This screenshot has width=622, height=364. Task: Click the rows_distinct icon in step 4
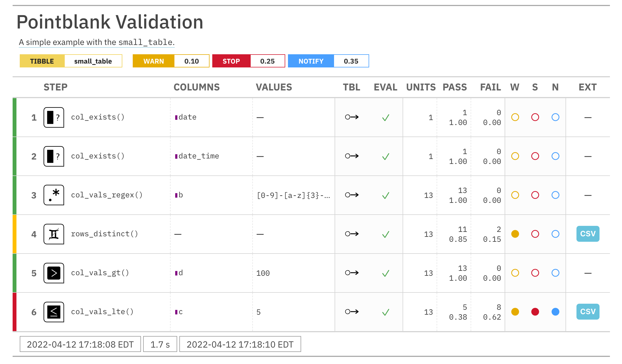[x=54, y=234]
